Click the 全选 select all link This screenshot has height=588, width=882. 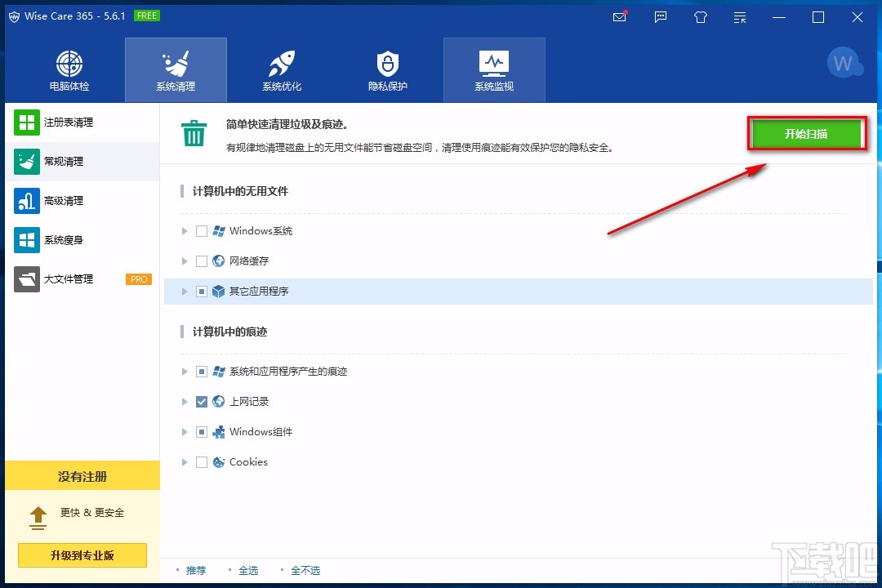coord(248,570)
